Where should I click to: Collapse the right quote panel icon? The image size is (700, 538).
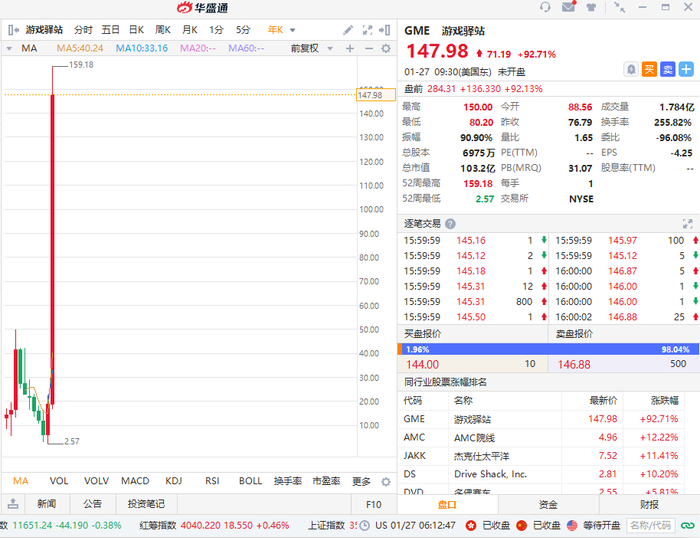[x=384, y=30]
